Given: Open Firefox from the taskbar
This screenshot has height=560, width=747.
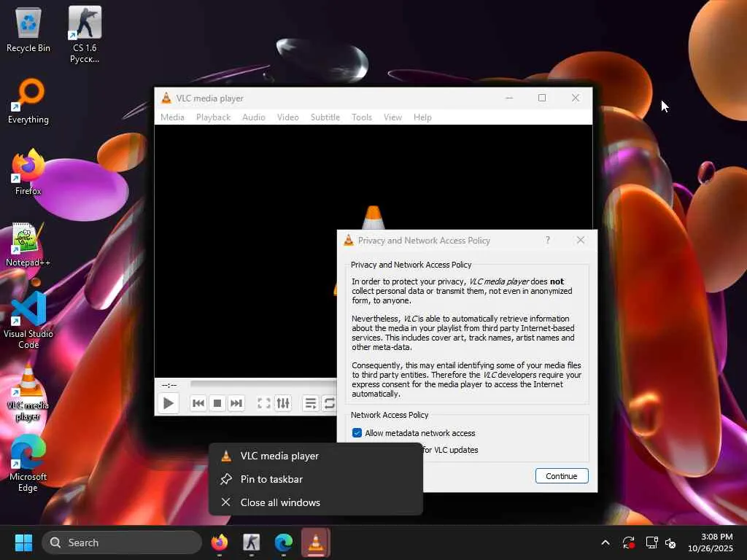Looking at the screenshot, I should pos(219,542).
